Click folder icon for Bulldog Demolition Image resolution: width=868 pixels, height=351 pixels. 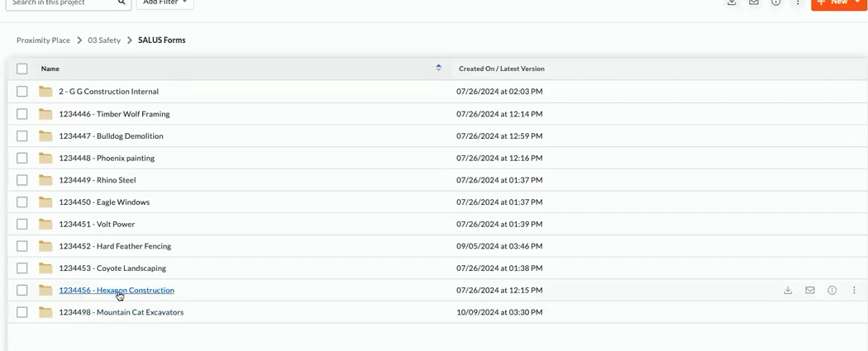(45, 136)
